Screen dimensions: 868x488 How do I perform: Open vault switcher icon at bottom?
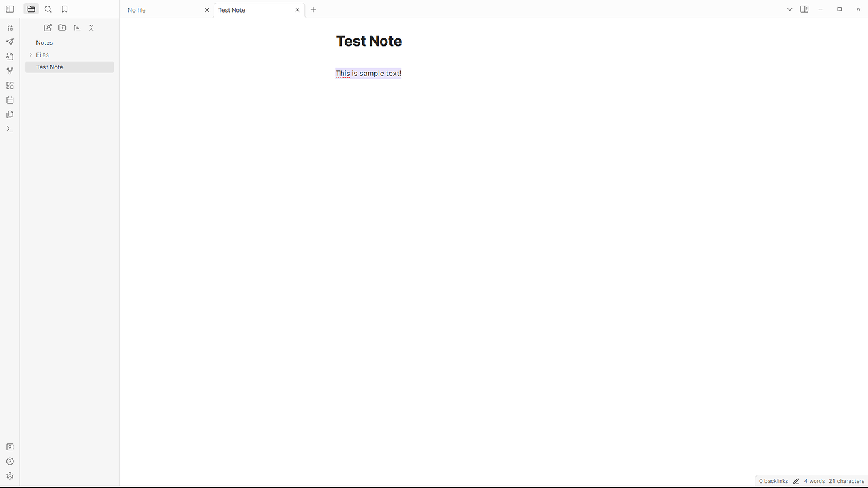tap(9, 447)
